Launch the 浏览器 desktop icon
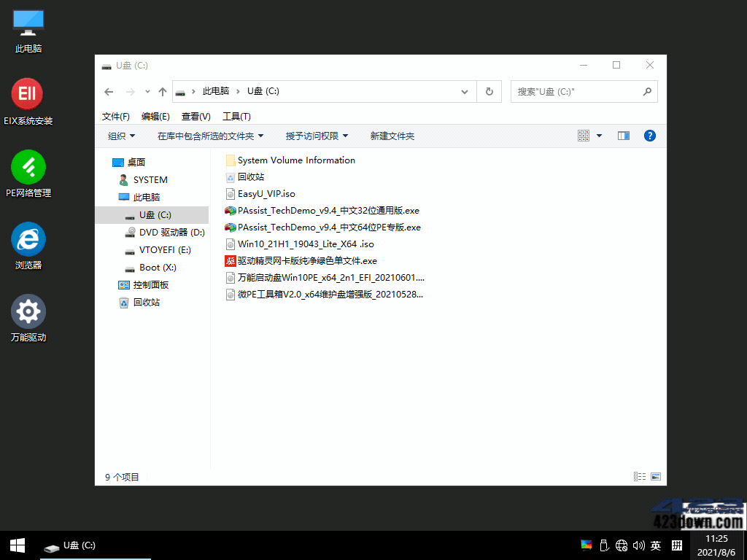Screen dimensions: 747x560 28,246
